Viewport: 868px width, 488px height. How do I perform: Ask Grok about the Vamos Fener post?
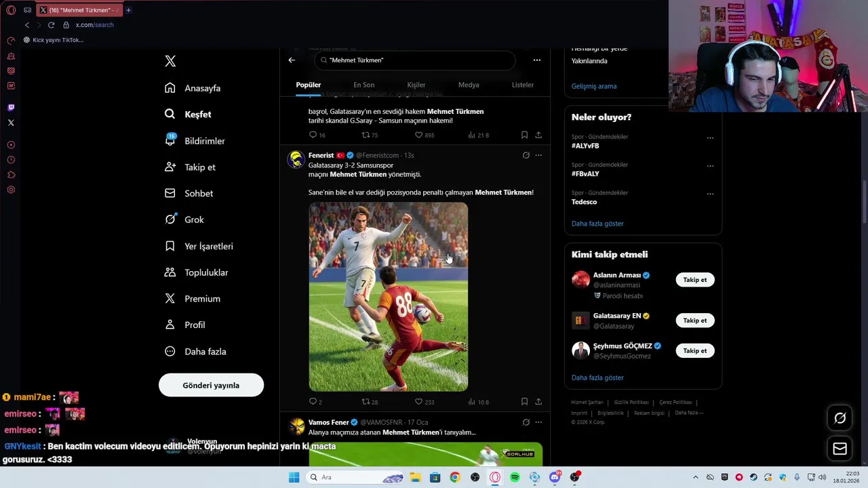click(x=526, y=422)
